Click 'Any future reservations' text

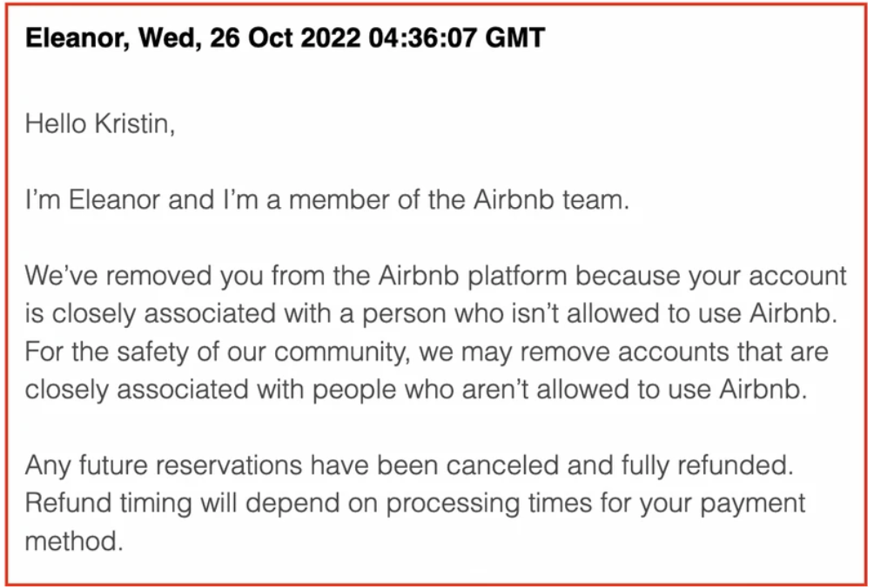tap(164, 465)
